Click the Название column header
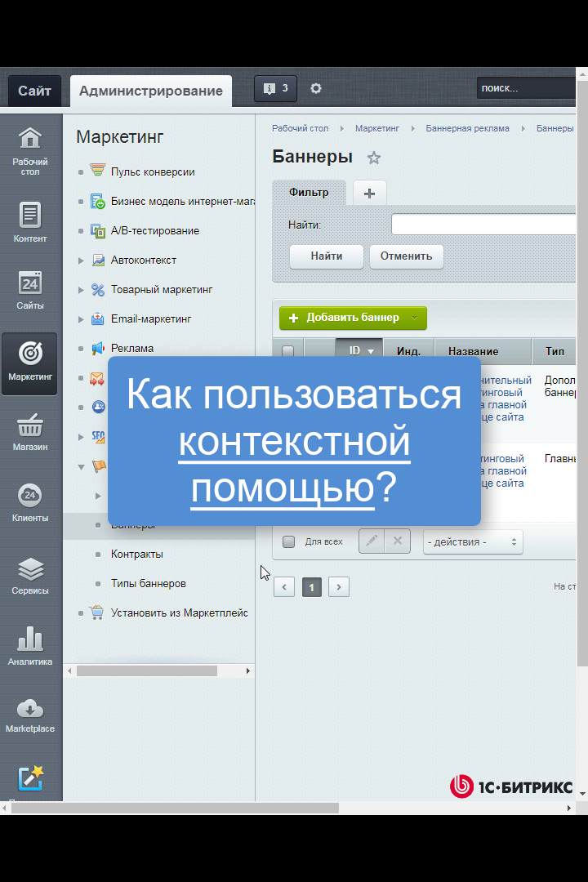588x882 pixels. (483, 351)
